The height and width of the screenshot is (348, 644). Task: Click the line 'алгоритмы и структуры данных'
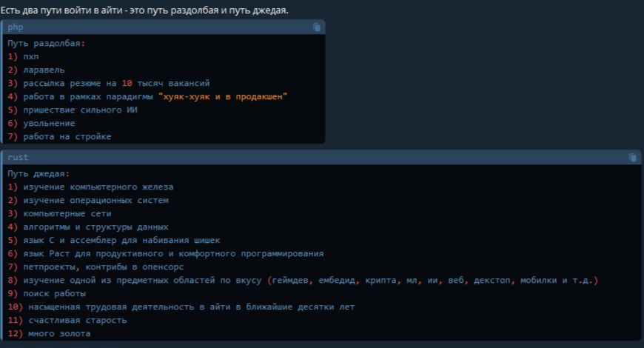pos(95,227)
